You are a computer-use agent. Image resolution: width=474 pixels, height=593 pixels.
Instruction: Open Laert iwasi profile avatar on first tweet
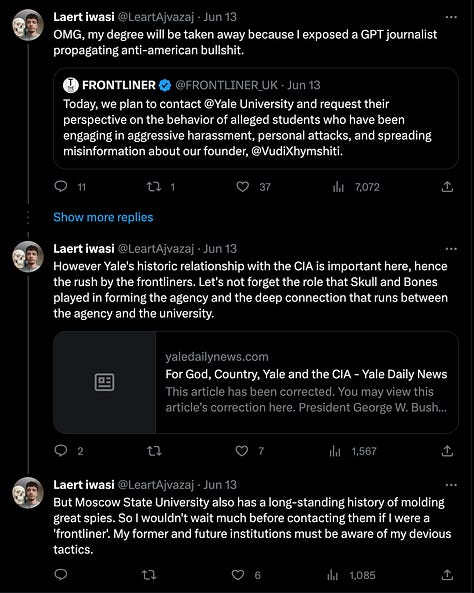point(28,25)
